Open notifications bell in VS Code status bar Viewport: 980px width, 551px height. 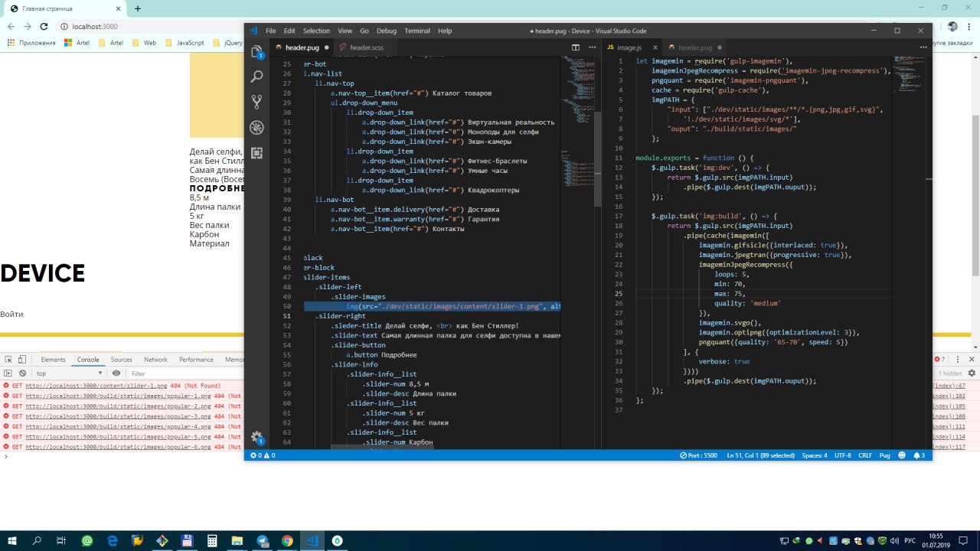[917, 455]
